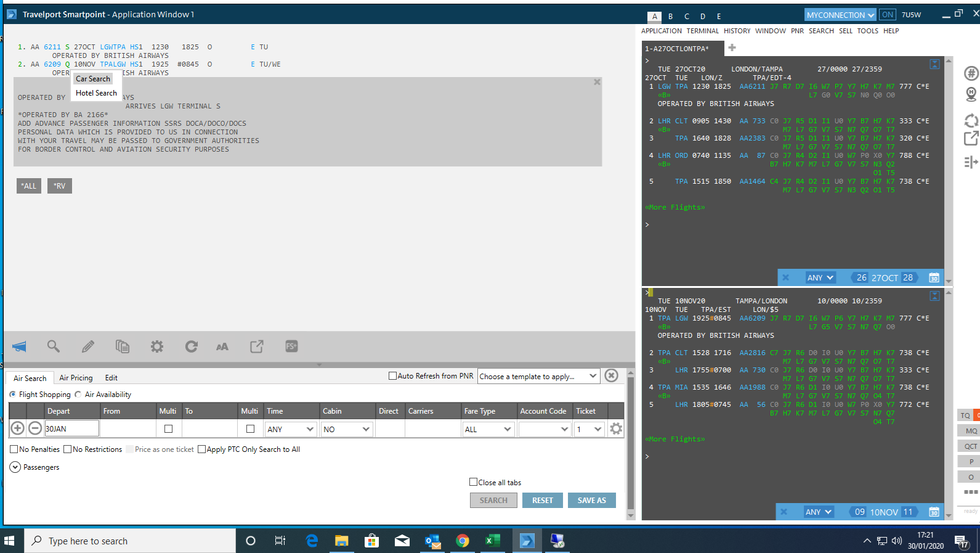Click the RESET button
This screenshot has width=980, height=553.
543,500
